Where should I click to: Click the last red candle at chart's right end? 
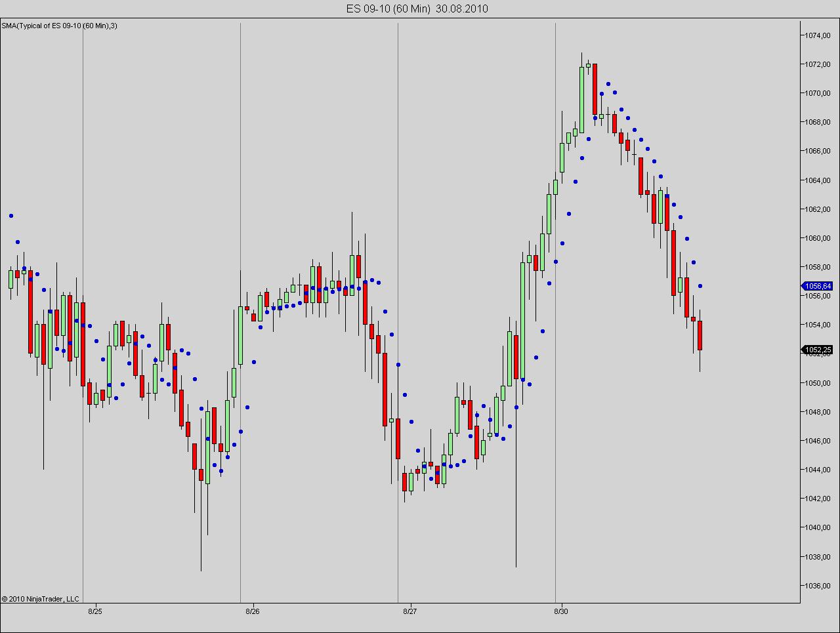[x=700, y=336]
